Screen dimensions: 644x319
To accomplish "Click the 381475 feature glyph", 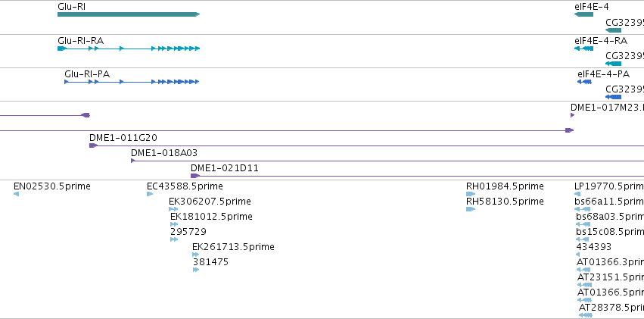I will 196,270.
